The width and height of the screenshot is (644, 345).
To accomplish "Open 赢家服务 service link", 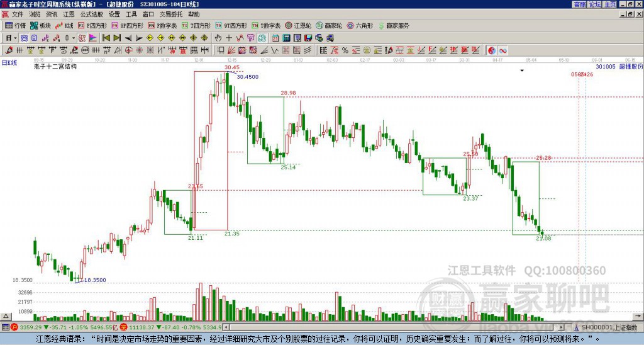I will (394, 25).
